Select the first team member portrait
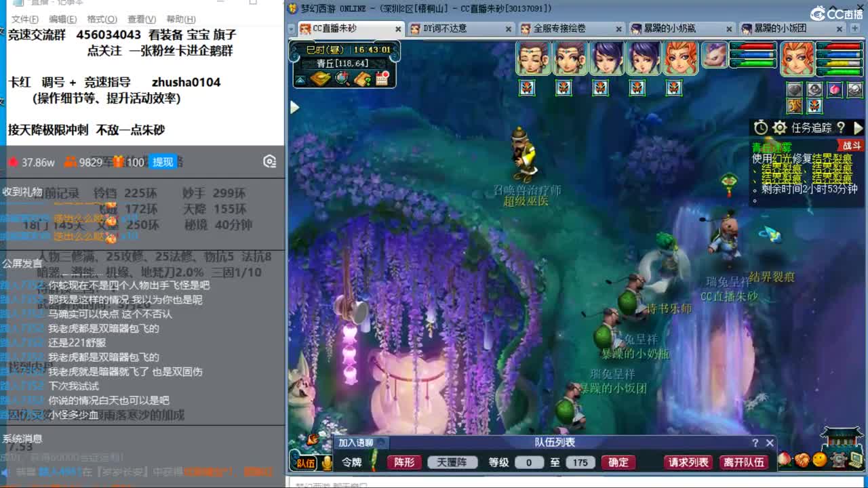The image size is (868, 488). click(532, 58)
